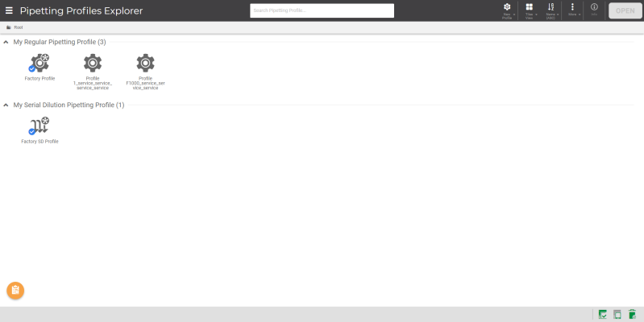Click the Search Pipetting Profile field
The width and height of the screenshot is (644, 322).
point(322,10)
